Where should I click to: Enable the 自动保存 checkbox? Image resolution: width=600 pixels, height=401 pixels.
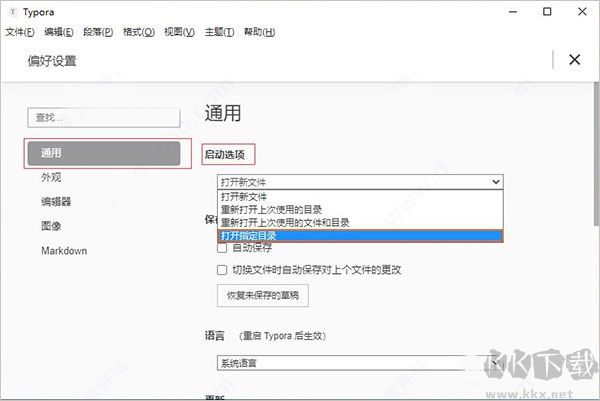tap(222, 248)
